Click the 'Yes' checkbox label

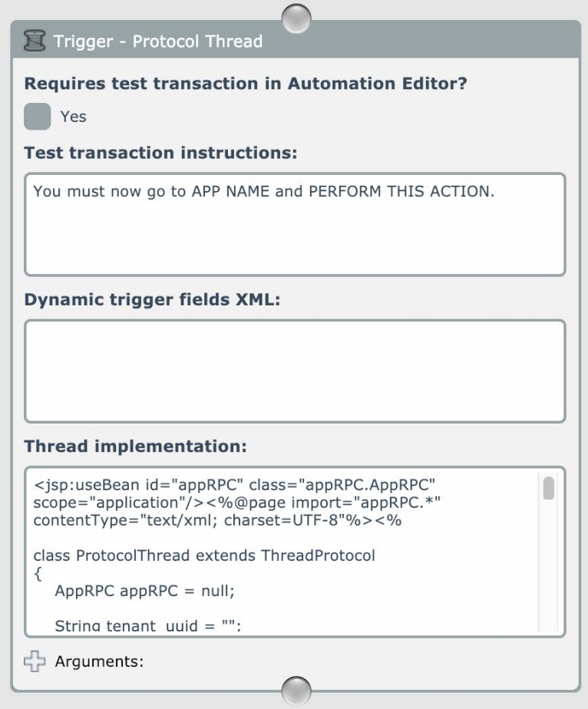(x=74, y=117)
